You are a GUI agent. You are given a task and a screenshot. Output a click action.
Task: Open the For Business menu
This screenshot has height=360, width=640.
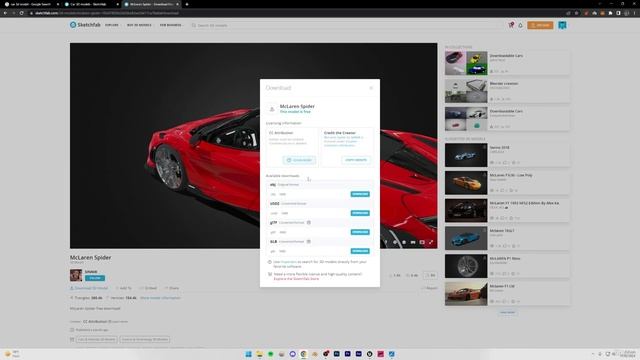point(171,25)
